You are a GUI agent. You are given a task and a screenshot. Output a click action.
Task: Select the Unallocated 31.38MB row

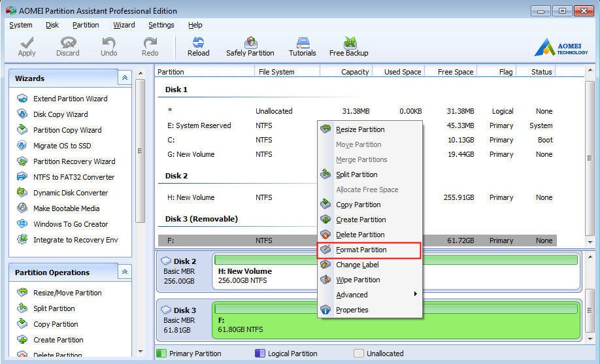(358, 111)
